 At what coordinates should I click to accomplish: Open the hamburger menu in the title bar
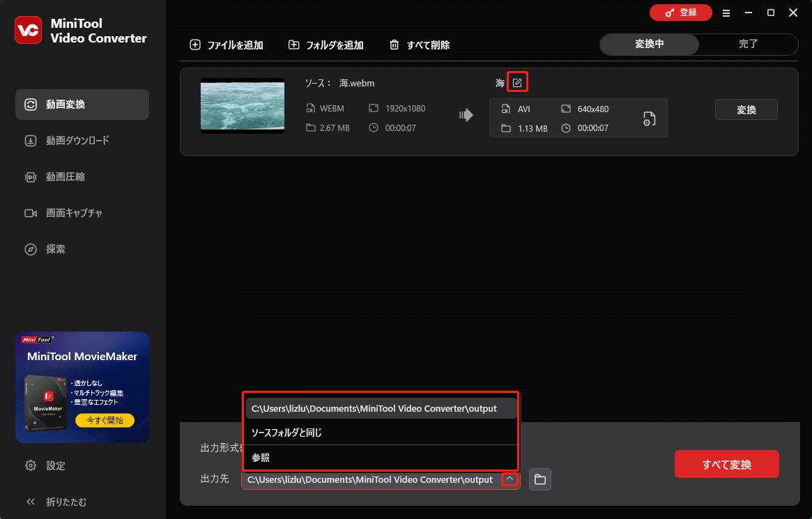(x=726, y=13)
